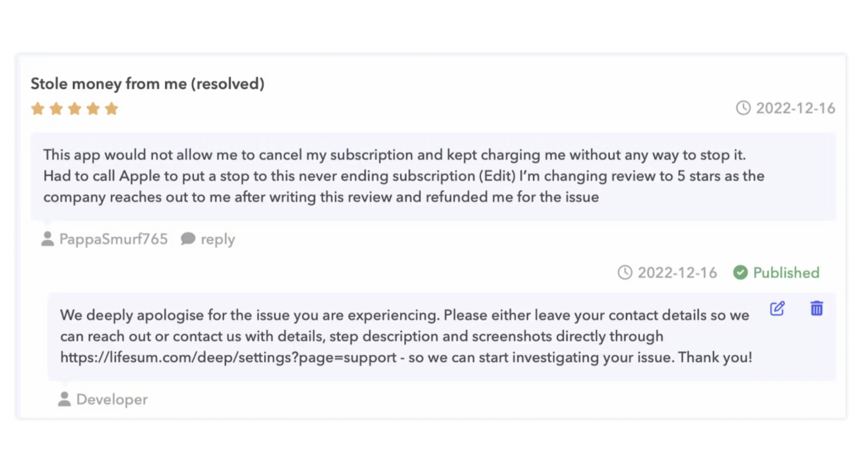Click the edit reply pencil icon
Image resolution: width=868 pixels, height=462 pixels.
pyautogui.click(x=777, y=309)
